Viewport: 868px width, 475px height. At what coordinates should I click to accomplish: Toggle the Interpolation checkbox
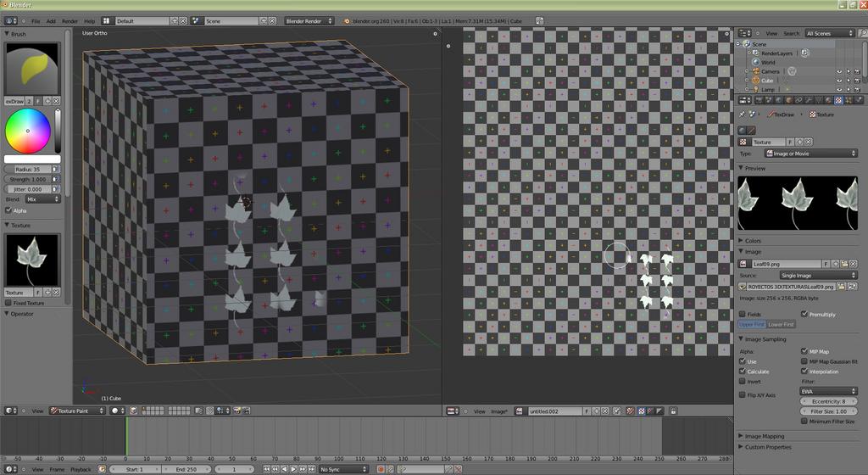tap(804, 372)
